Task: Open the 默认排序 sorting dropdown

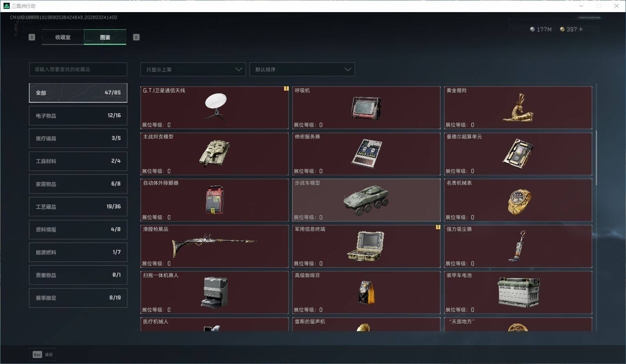Action: [x=302, y=69]
